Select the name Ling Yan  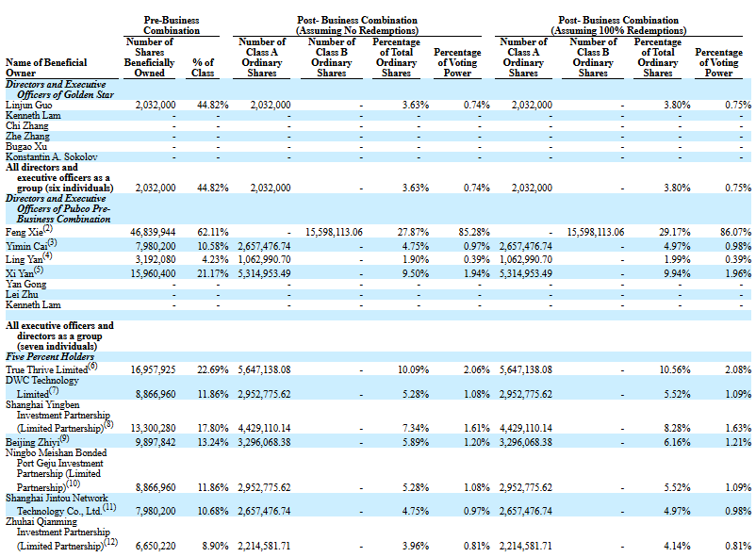pos(25,259)
